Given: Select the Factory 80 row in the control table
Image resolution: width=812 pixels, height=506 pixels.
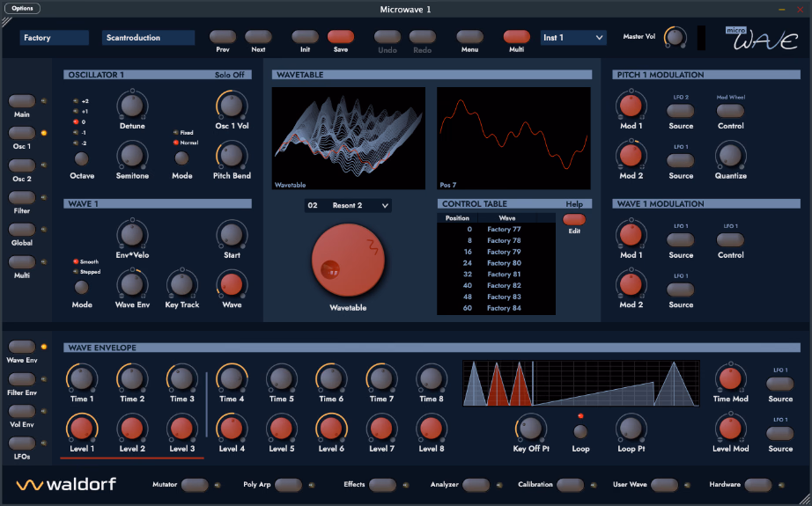Looking at the screenshot, I should coord(496,263).
